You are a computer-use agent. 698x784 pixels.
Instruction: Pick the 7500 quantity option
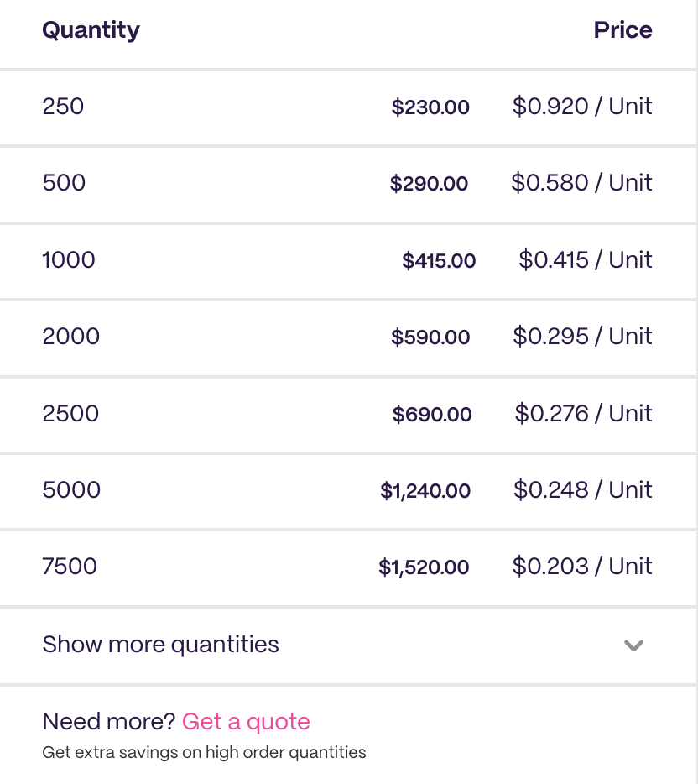tap(70, 567)
